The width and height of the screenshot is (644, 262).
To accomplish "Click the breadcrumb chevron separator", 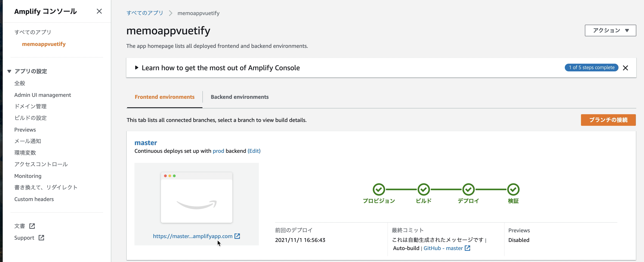I will coord(171,13).
